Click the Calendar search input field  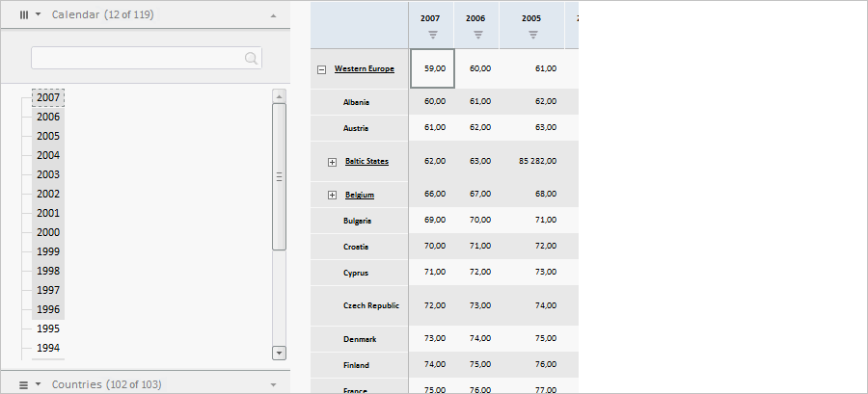click(x=135, y=59)
